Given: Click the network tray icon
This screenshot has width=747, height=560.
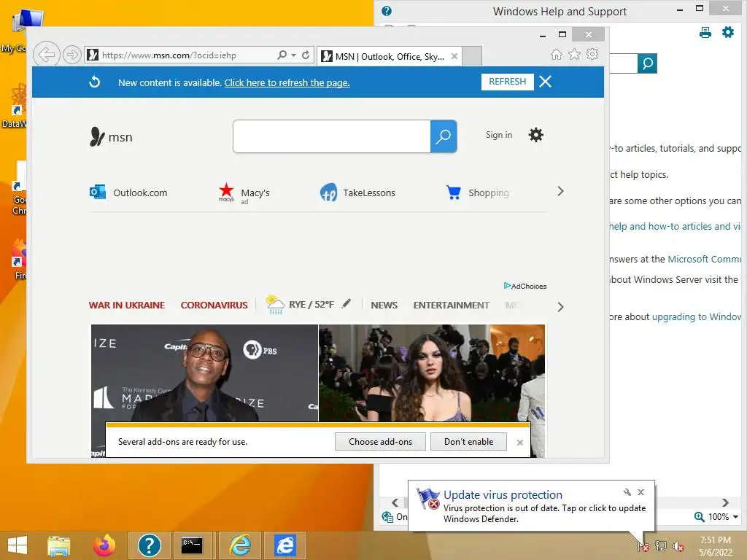Looking at the screenshot, I should 661,546.
